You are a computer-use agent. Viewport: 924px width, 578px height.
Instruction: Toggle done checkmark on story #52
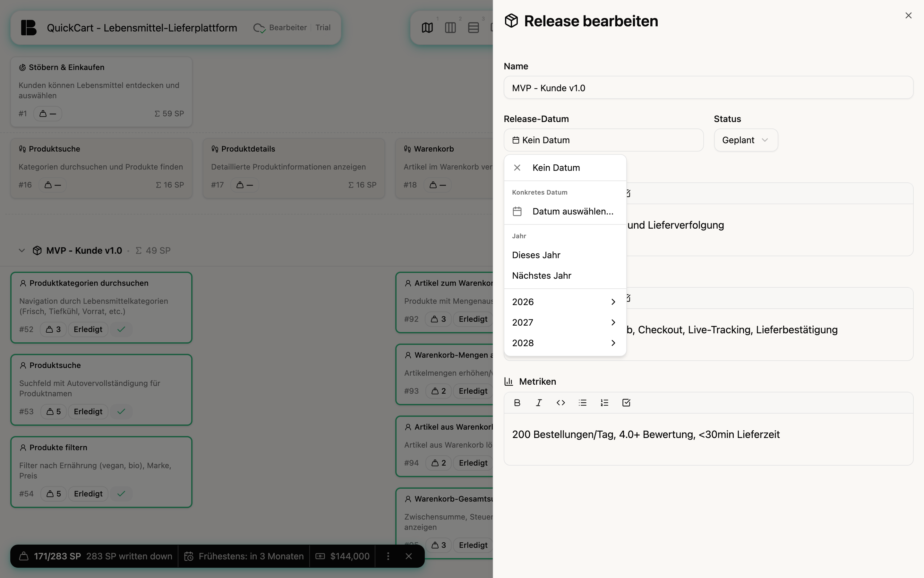pyautogui.click(x=121, y=329)
